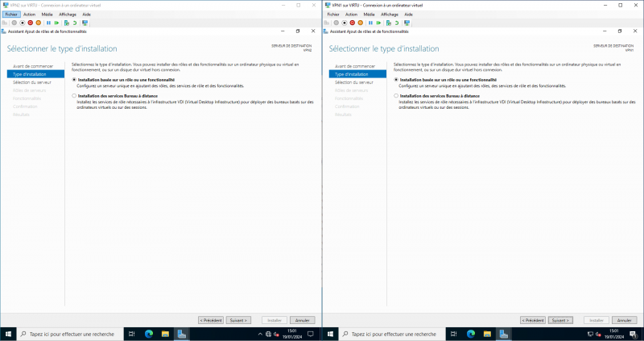Image resolution: width=644 pixels, height=341 pixels.
Task: Go to Avant de commencer step in VPN2
Action: [33, 66]
